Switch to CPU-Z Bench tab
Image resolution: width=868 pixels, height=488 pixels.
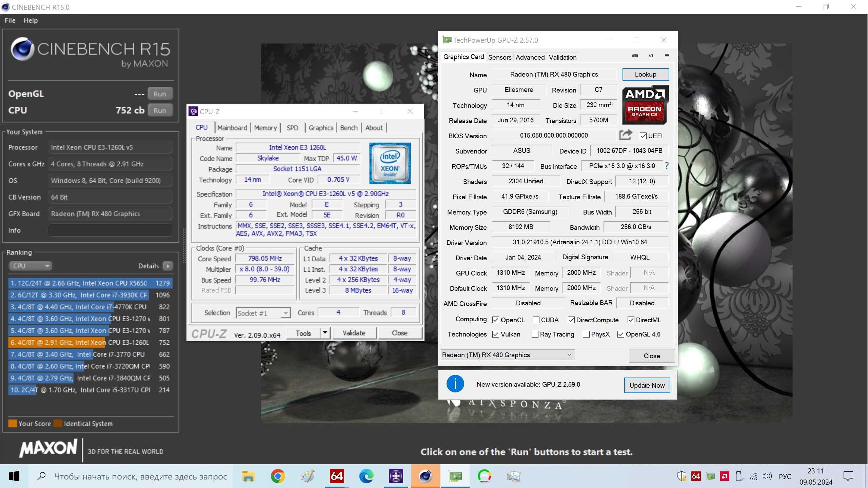349,128
